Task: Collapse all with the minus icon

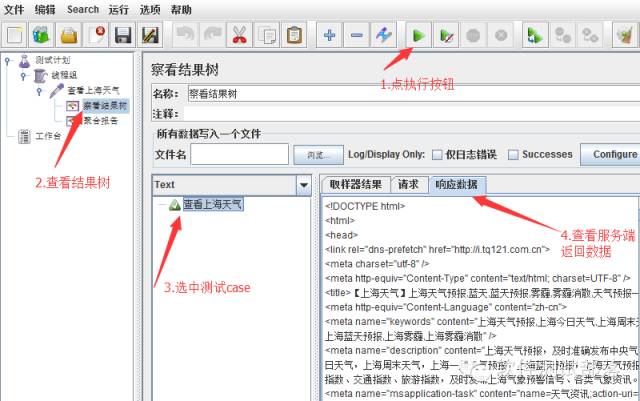Action: 357,35
